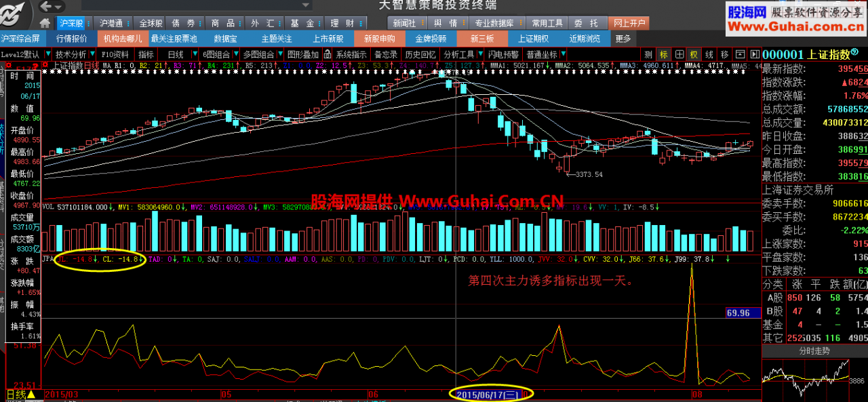The height and width of the screenshot is (402, 868).
Task: Open the F10资料 page
Action: click(x=115, y=54)
